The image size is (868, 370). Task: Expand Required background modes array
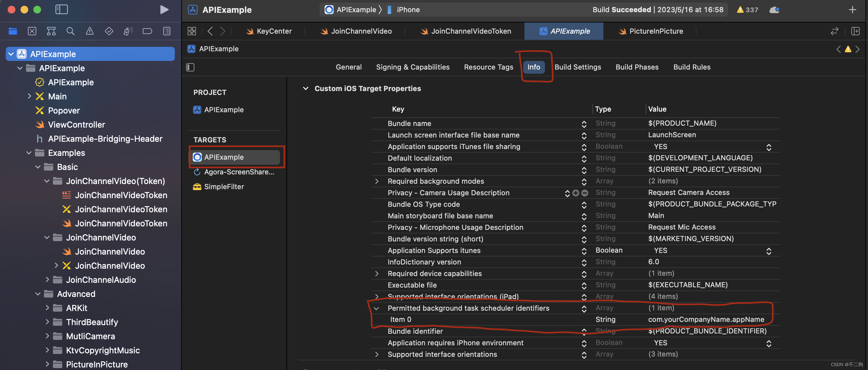pos(376,181)
